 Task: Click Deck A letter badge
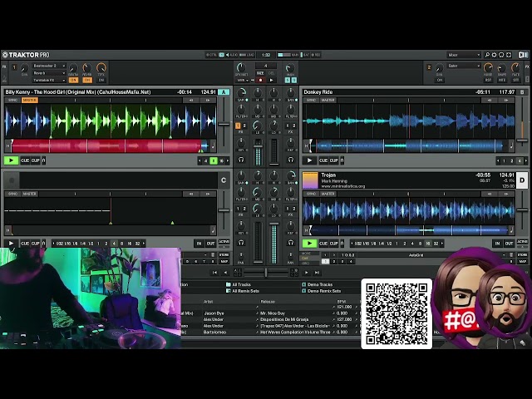coord(224,92)
